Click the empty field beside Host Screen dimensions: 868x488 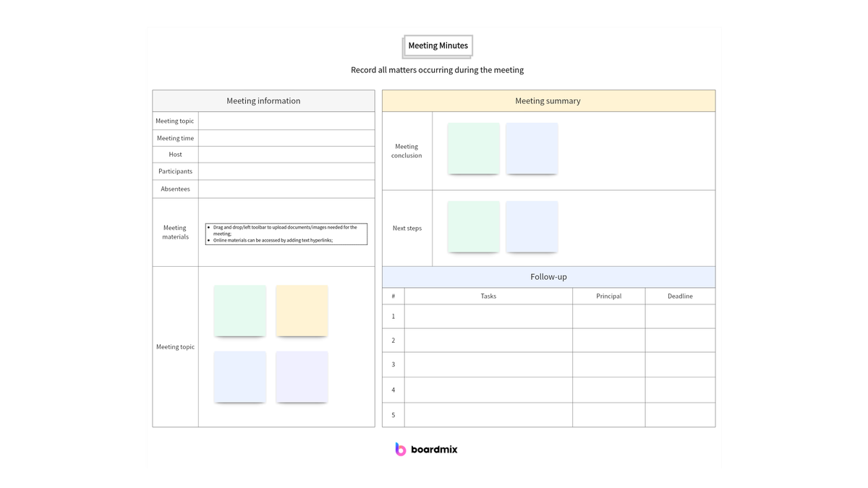286,155
